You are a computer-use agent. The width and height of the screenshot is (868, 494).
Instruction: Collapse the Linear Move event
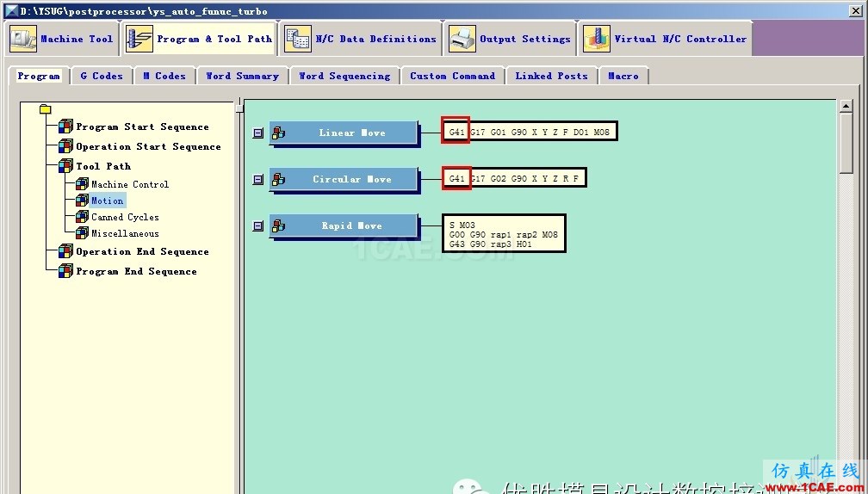(258, 133)
